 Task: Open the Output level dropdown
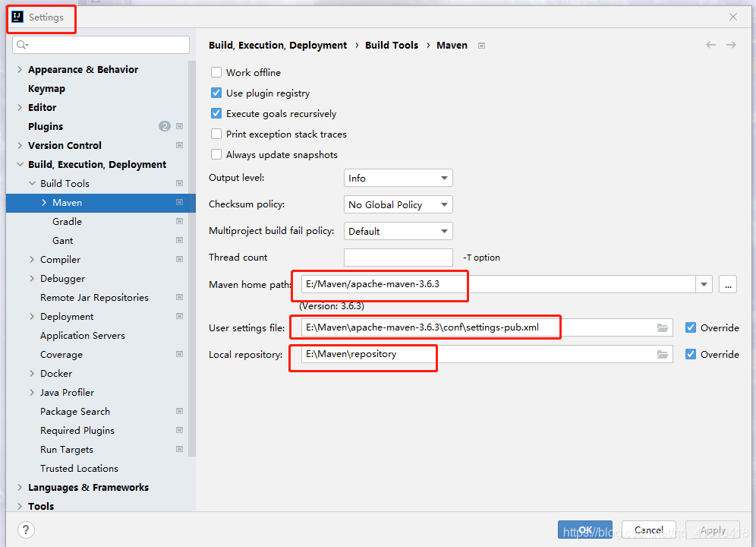point(398,178)
